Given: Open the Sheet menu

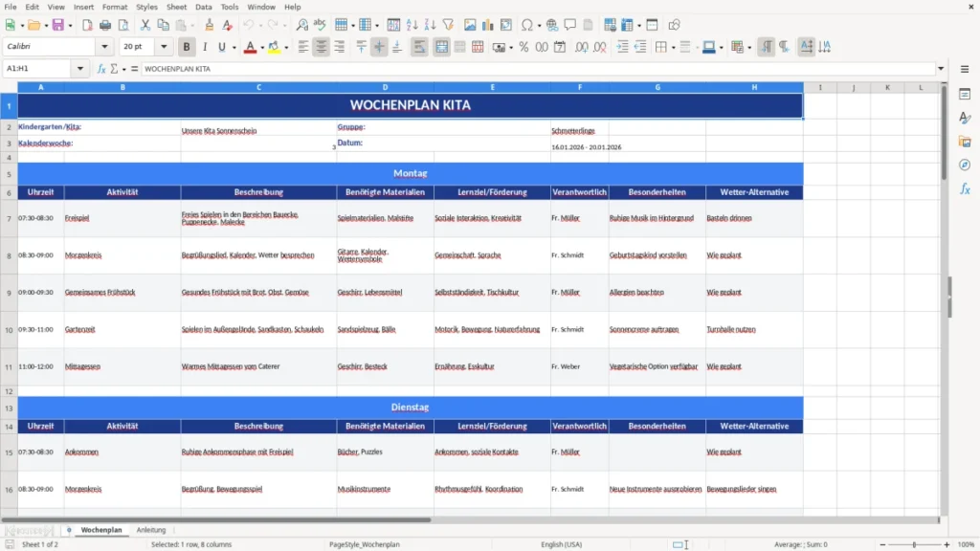Looking at the screenshot, I should pyautogui.click(x=176, y=7).
